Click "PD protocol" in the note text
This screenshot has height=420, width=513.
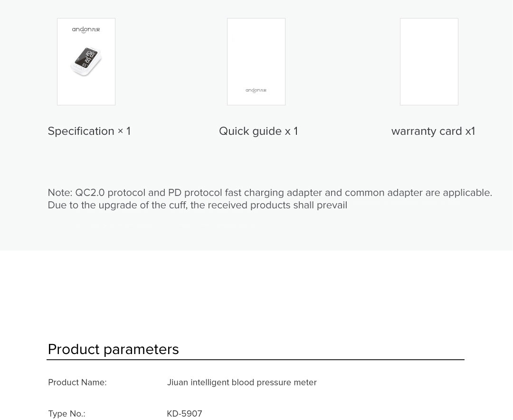195,193
